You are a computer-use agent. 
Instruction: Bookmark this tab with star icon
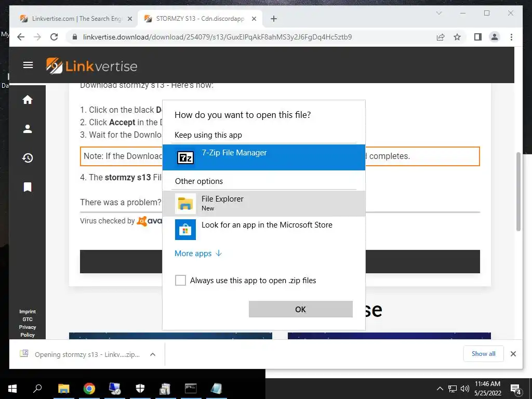point(457,37)
